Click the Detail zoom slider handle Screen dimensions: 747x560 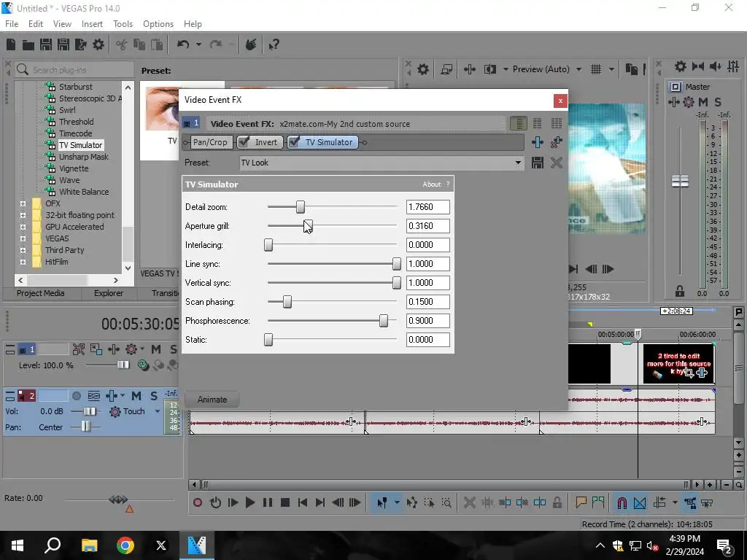point(300,206)
